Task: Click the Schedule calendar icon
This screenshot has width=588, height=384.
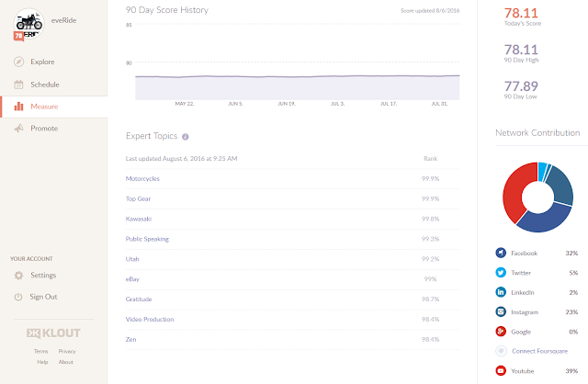Action: (x=18, y=85)
